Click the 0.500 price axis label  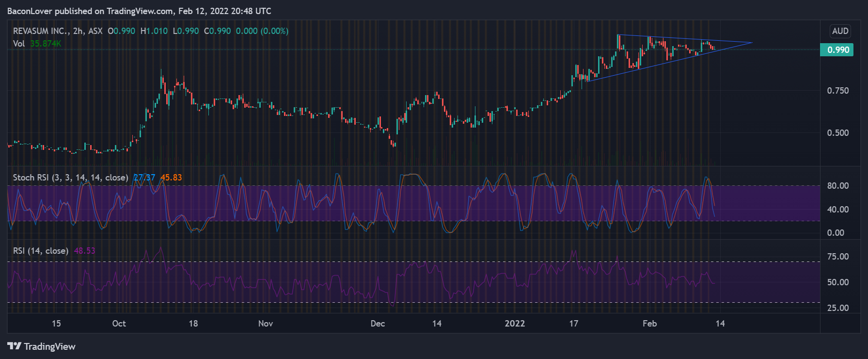[x=838, y=133]
